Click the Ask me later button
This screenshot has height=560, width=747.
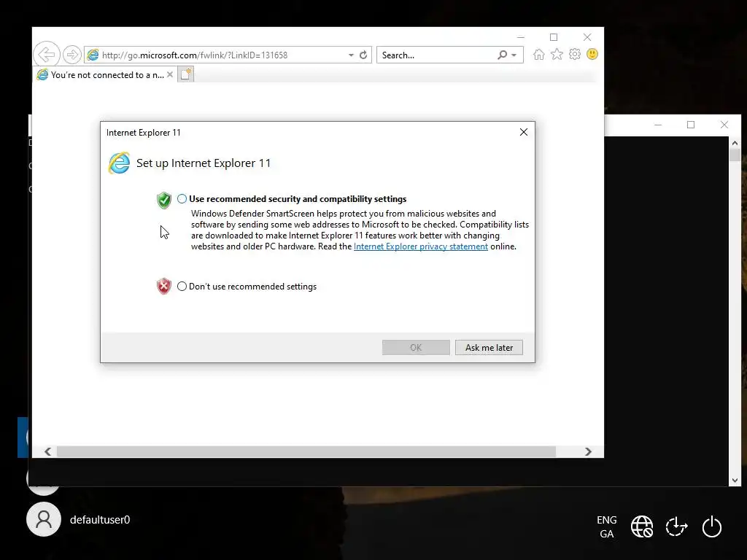pos(489,348)
